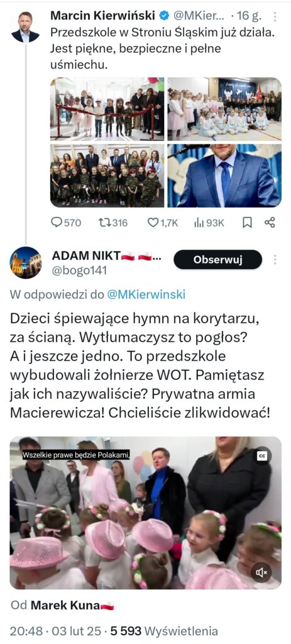Open the blue verified badge beside Marcin Kierwiński
The height and width of the screenshot is (644, 291).
(164, 16)
